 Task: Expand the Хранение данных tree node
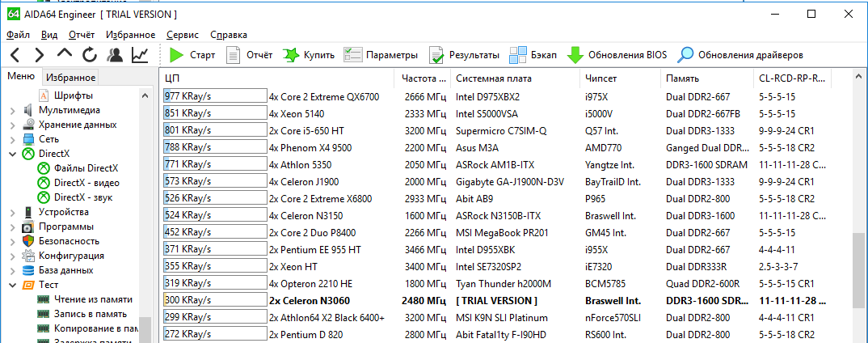(x=13, y=125)
